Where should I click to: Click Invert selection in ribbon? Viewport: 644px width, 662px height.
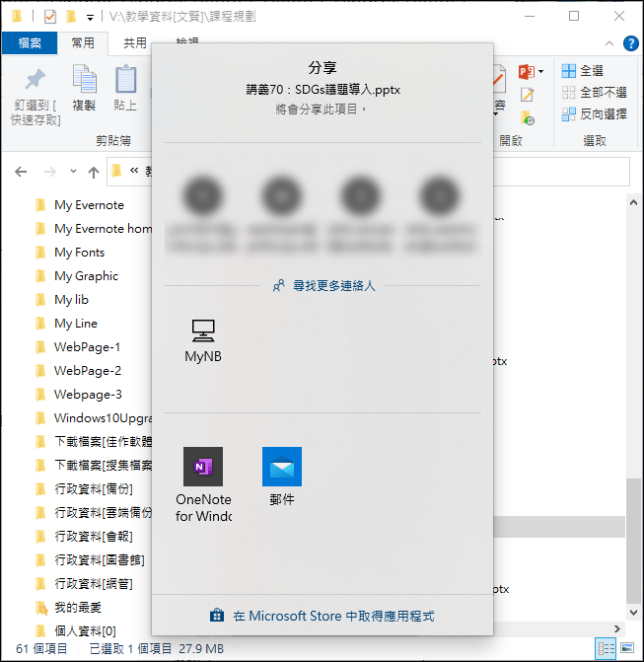[x=595, y=114]
